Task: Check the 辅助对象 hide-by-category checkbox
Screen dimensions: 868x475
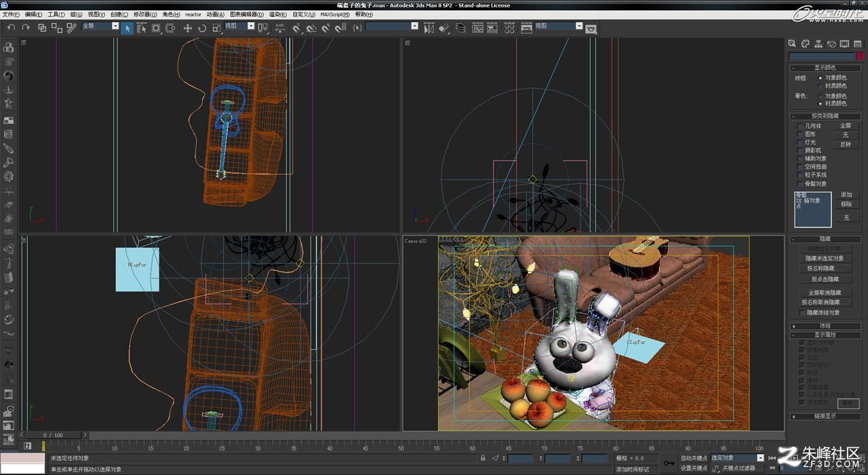Action: [x=800, y=159]
